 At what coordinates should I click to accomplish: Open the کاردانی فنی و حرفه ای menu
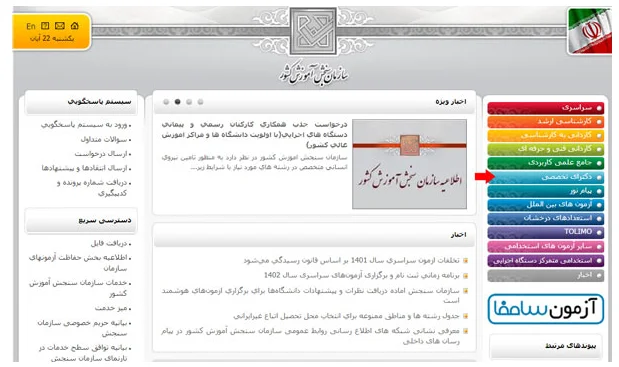coord(546,149)
